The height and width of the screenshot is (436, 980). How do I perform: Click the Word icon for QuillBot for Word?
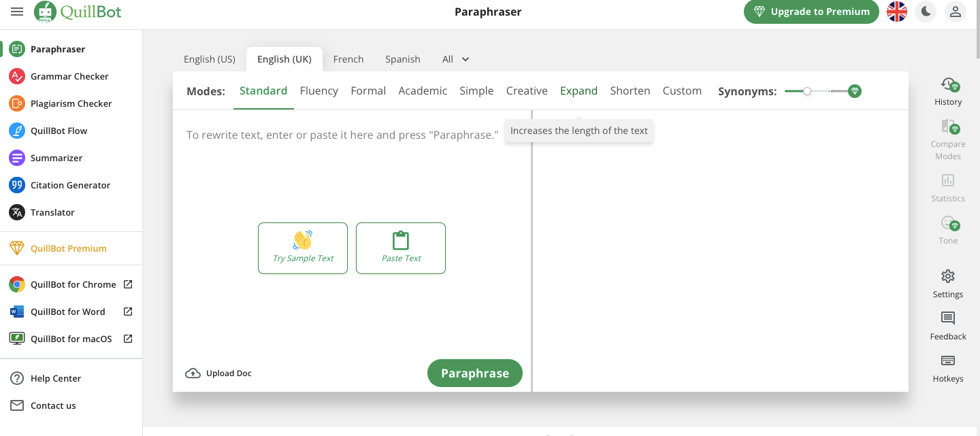pyautogui.click(x=17, y=312)
